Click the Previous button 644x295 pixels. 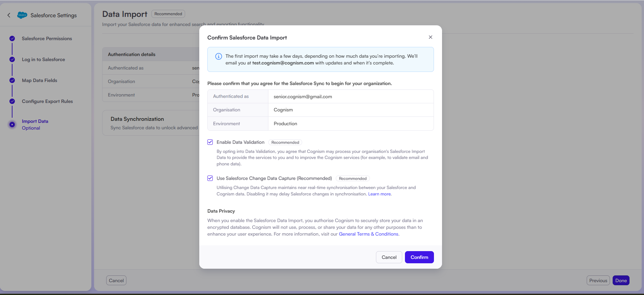click(598, 280)
